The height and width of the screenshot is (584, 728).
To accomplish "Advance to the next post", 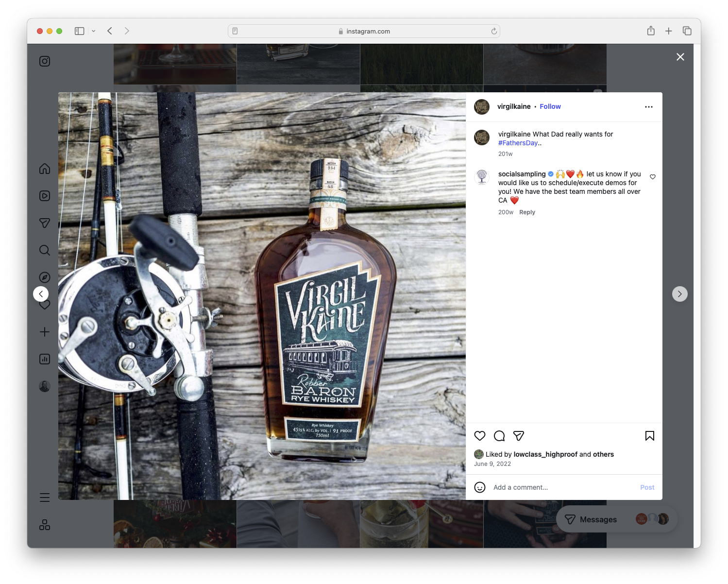I will point(679,294).
